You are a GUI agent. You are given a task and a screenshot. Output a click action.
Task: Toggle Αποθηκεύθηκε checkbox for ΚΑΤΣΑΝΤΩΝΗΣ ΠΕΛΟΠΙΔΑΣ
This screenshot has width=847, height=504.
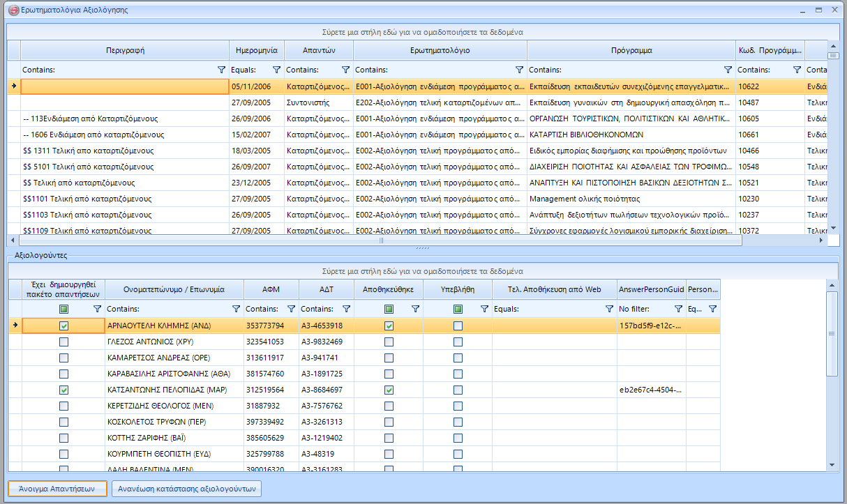pos(389,390)
